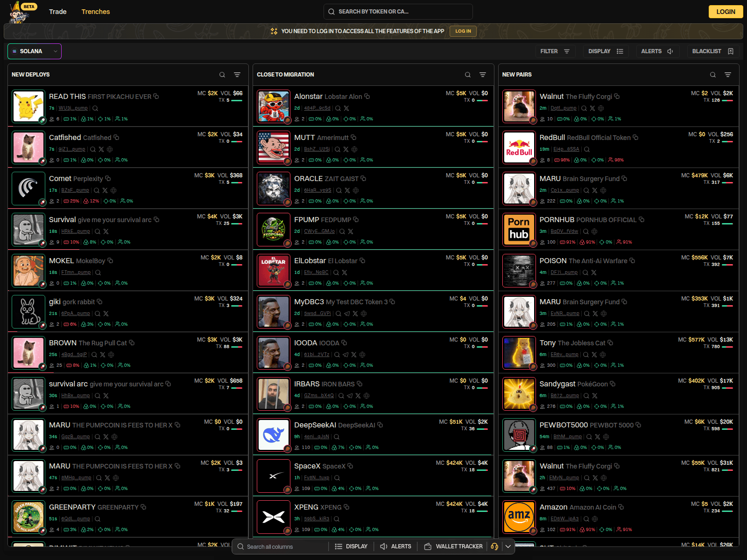Switch to the Trenches tab
Image resolution: width=747 pixels, height=560 pixels.
96,12
